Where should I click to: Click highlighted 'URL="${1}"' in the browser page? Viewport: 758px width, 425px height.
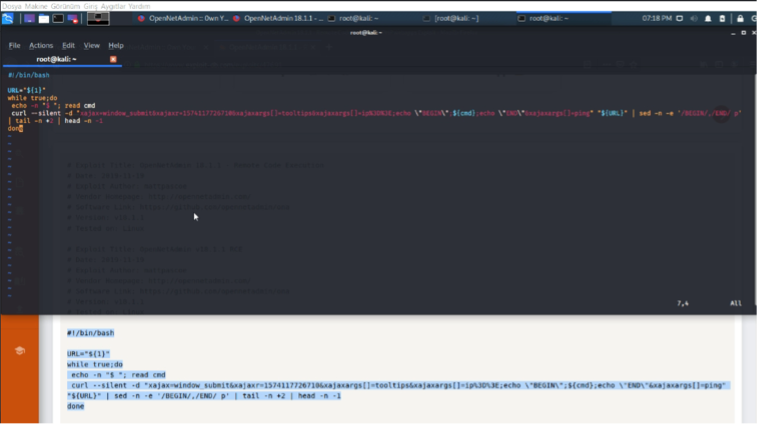point(88,354)
